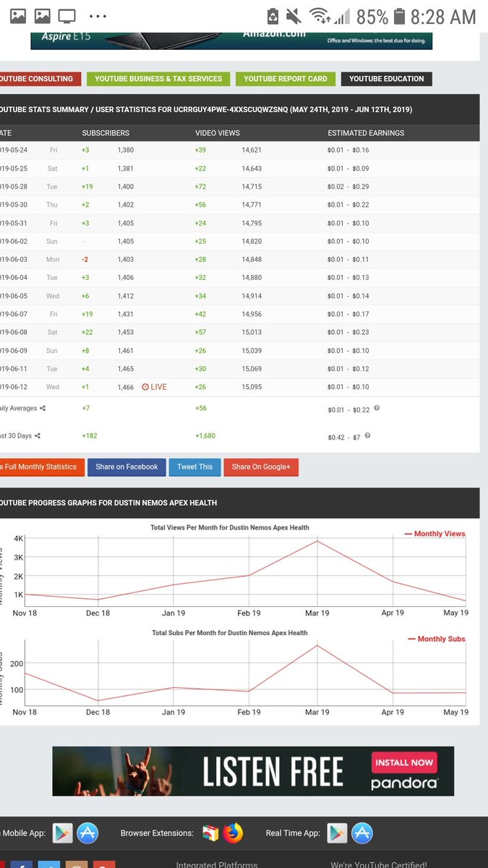Click help icon next to $0.01 - $0.22

[377, 408]
